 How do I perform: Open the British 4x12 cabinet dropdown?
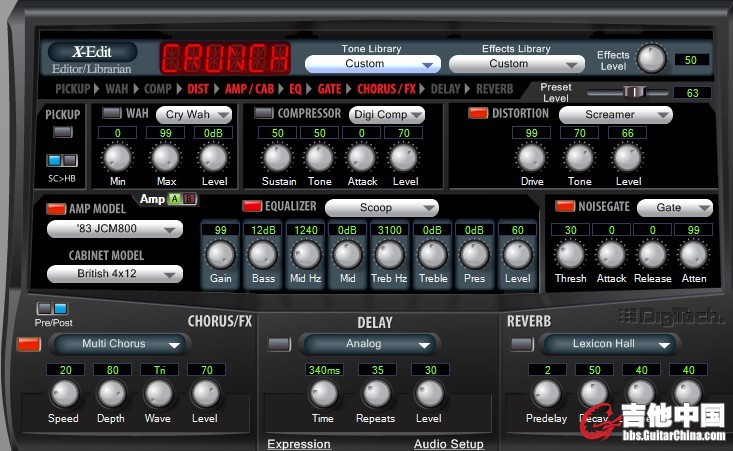click(115, 274)
